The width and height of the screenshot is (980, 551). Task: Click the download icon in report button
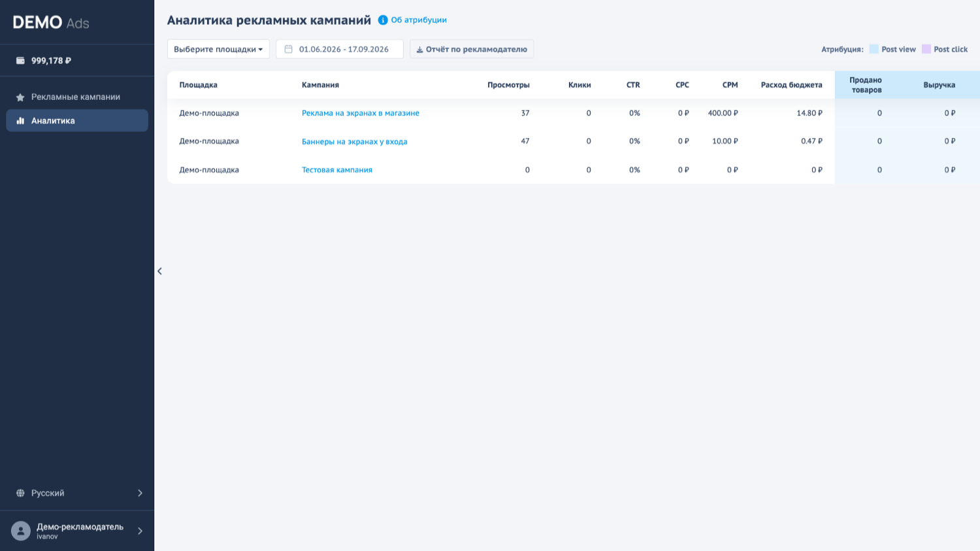point(419,50)
